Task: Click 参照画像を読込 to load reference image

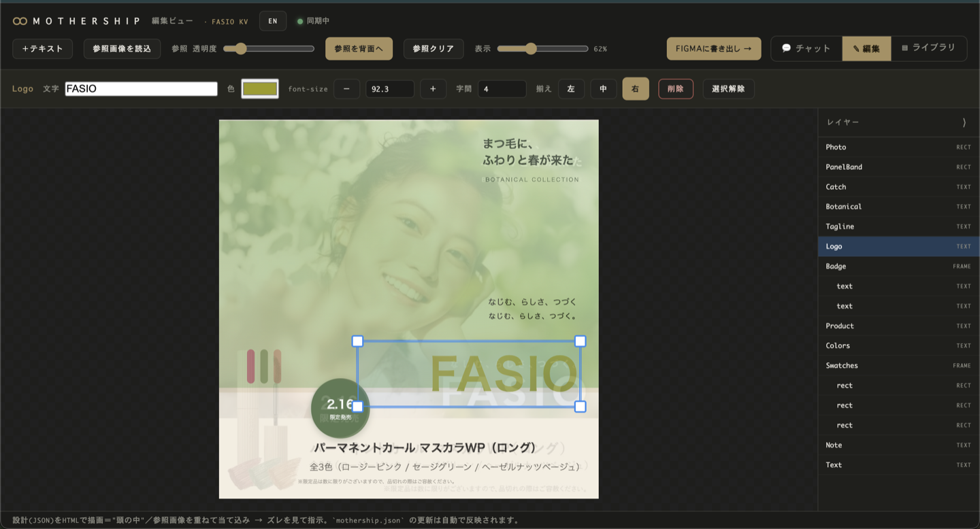Action: 122,49
